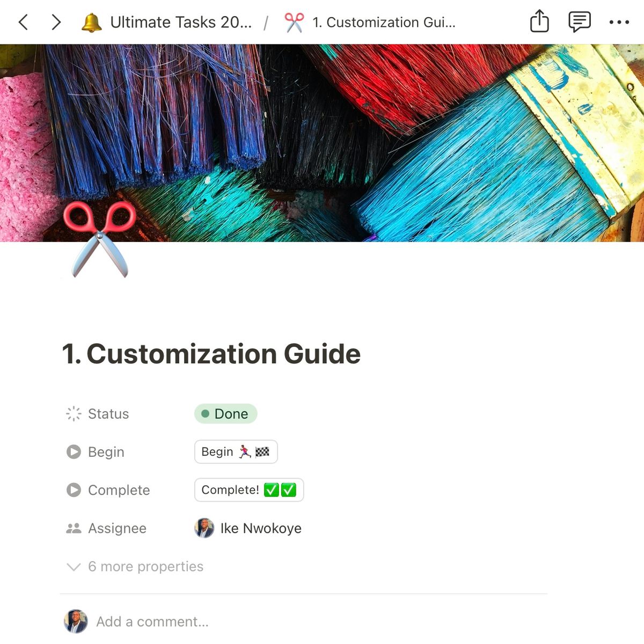Click the Assignee property label
The image size is (644, 644).
click(x=117, y=528)
